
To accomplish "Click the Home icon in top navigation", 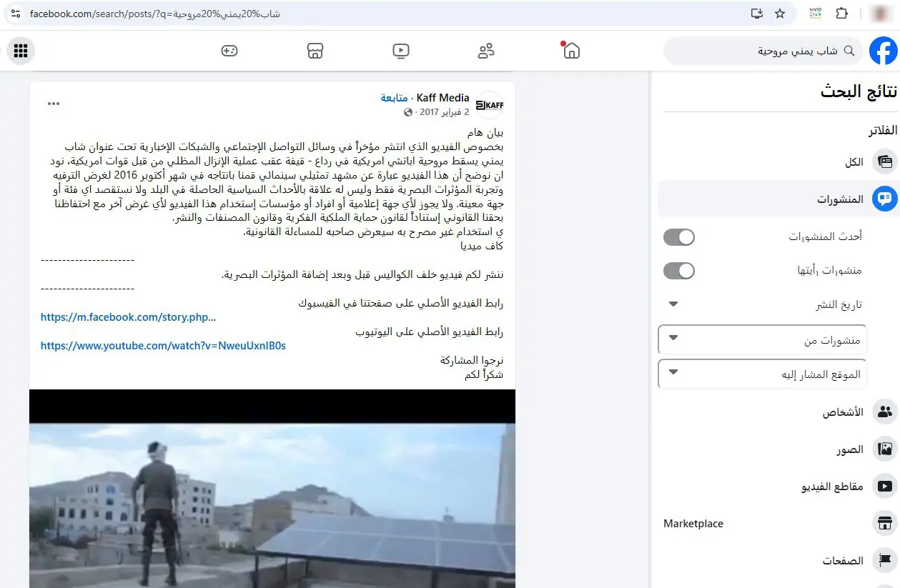I will click(x=572, y=51).
